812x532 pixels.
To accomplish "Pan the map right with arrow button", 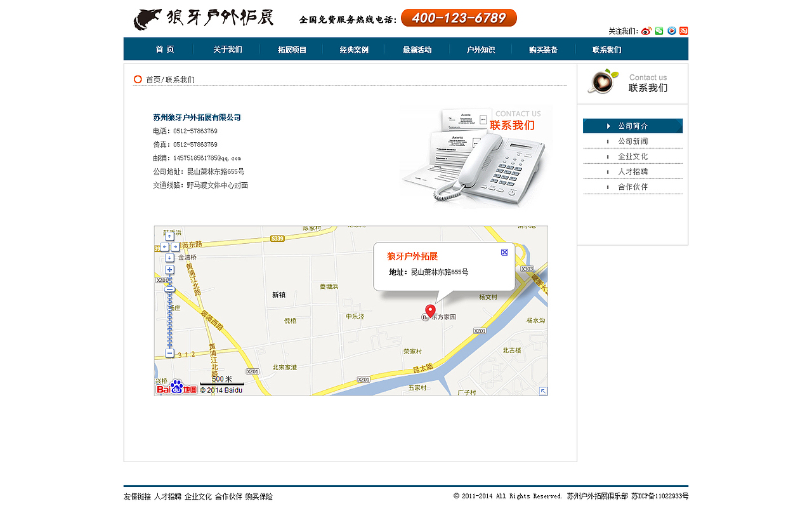I will (175, 247).
